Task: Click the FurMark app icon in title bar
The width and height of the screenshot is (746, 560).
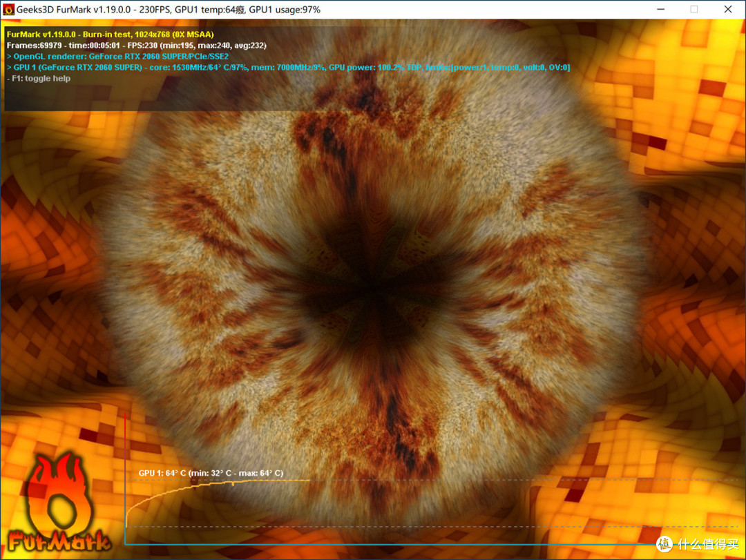Action: click(x=8, y=10)
